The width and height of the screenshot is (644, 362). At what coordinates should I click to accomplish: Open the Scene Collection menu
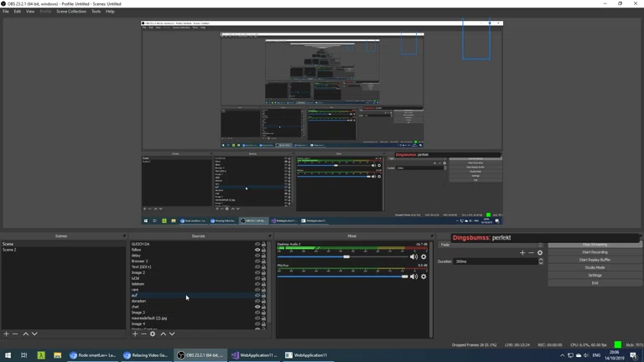point(71,12)
